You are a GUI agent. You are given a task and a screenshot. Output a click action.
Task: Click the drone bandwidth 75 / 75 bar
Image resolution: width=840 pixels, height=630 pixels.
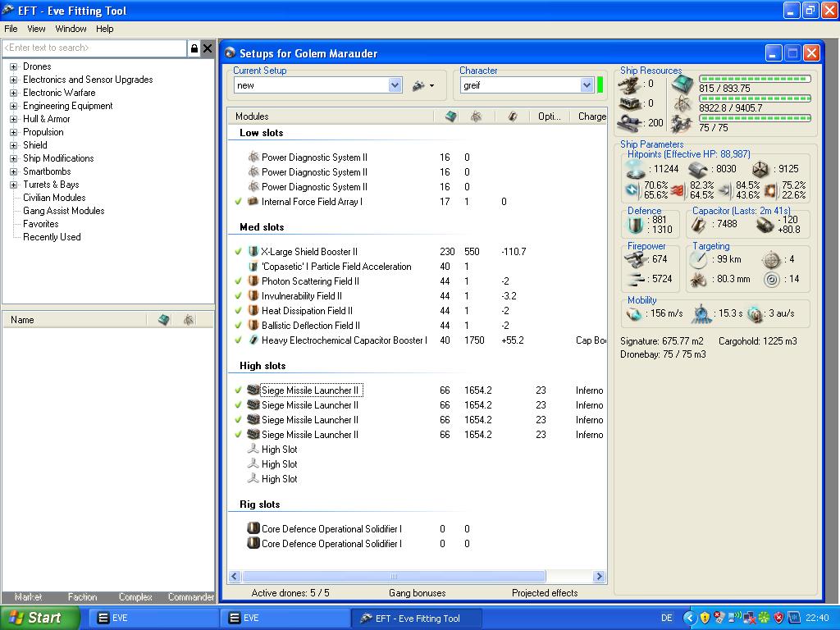(x=755, y=118)
